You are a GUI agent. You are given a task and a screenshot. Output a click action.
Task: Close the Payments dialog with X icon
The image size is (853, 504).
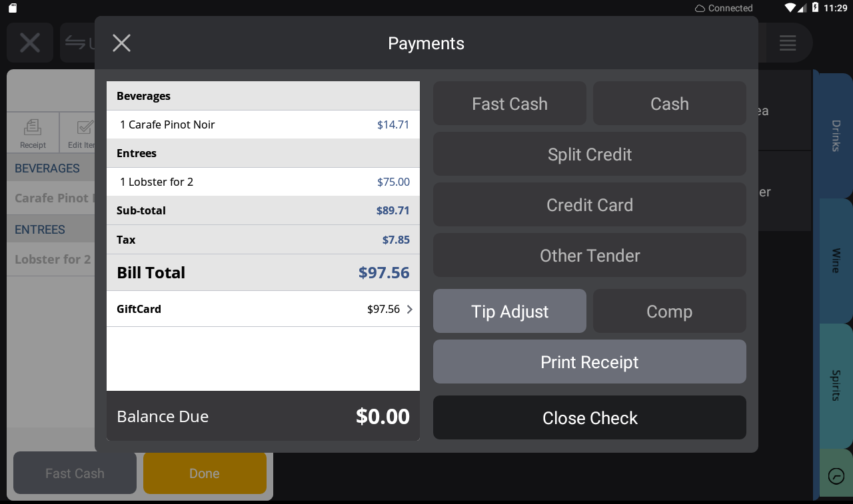click(x=121, y=43)
